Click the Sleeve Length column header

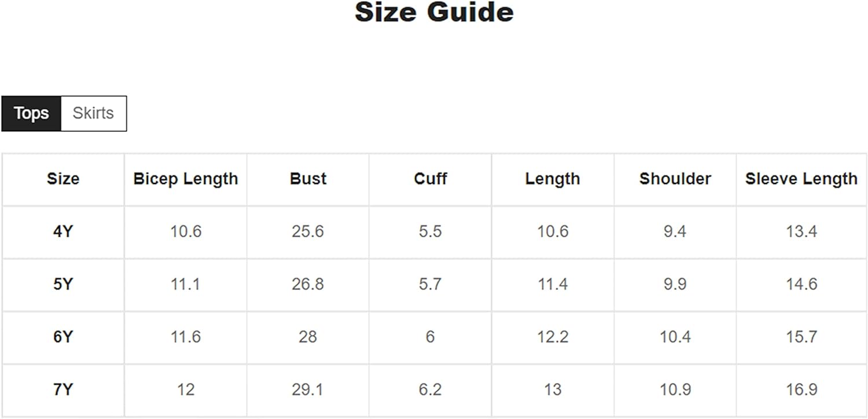[x=801, y=179]
